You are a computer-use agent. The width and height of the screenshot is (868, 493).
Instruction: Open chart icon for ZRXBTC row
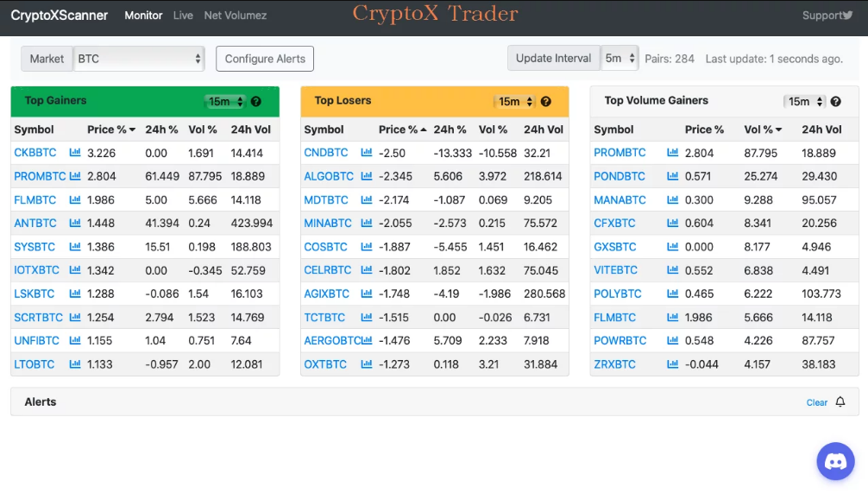click(x=673, y=364)
